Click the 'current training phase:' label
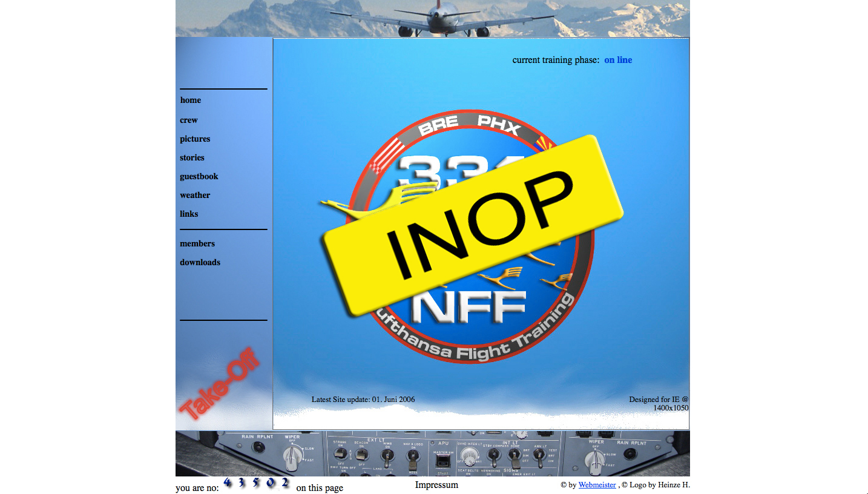Image resolution: width=868 pixels, height=494 pixels. (x=556, y=60)
